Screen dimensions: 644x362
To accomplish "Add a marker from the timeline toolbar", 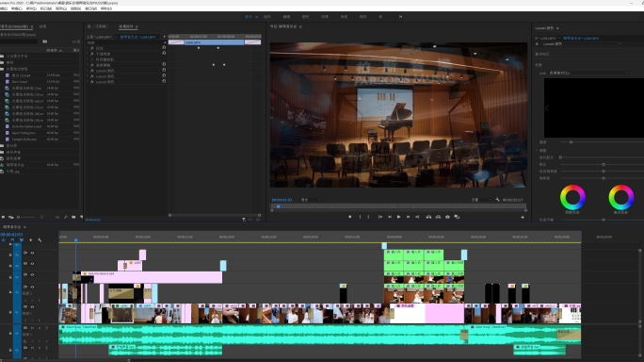I will coord(30,239).
